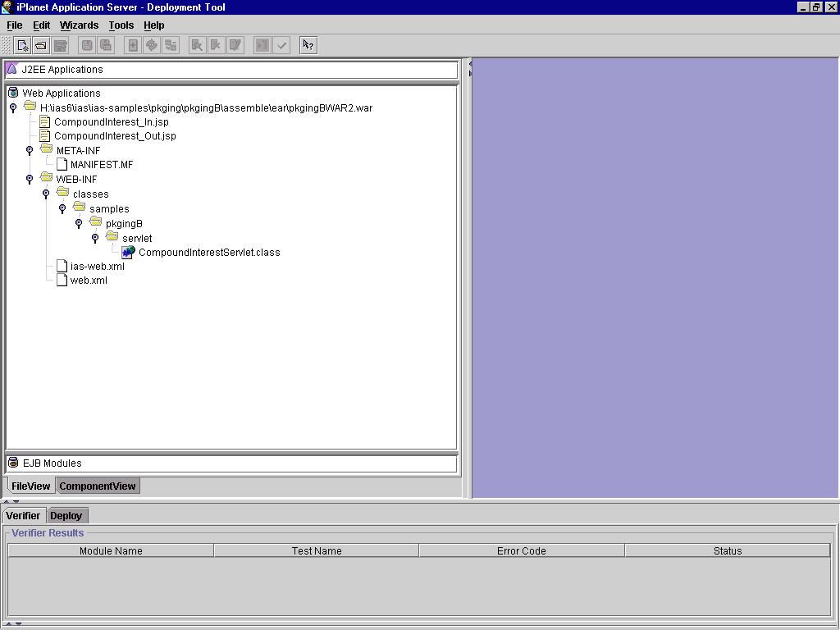The height and width of the screenshot is (630, 840).
Task: Switch to the ComponentView tab
Action: point(98,486)
